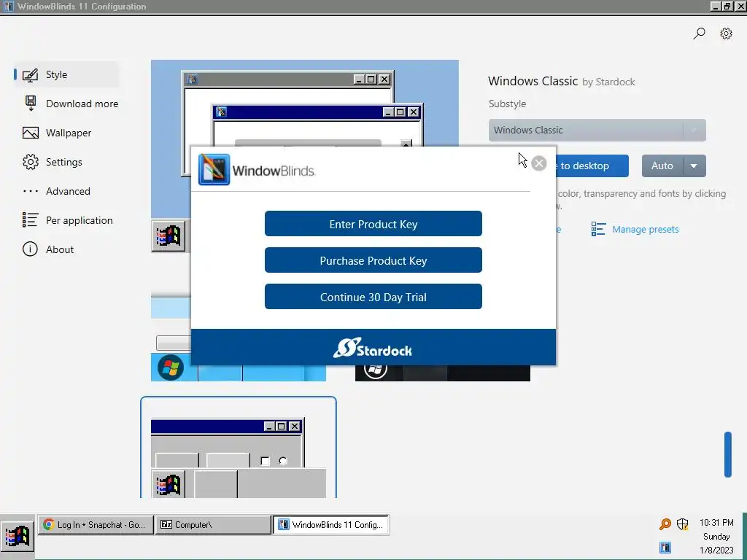This screenshot has width=747, height=560.
Task: Choose Continue 30 Day Trial
Action: click(x=373, y=297)
